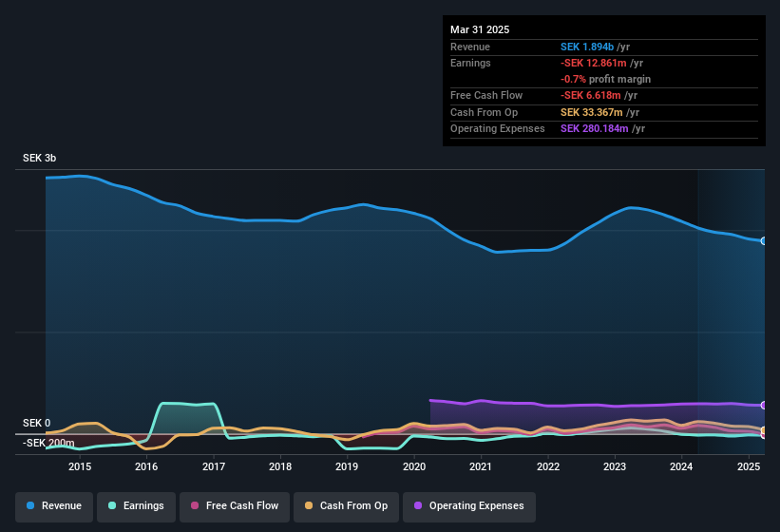Click the -0.7% profit margin text
The height and width of the screenshot is (532, 780).
pyautogui.click(x=605, y=79)
